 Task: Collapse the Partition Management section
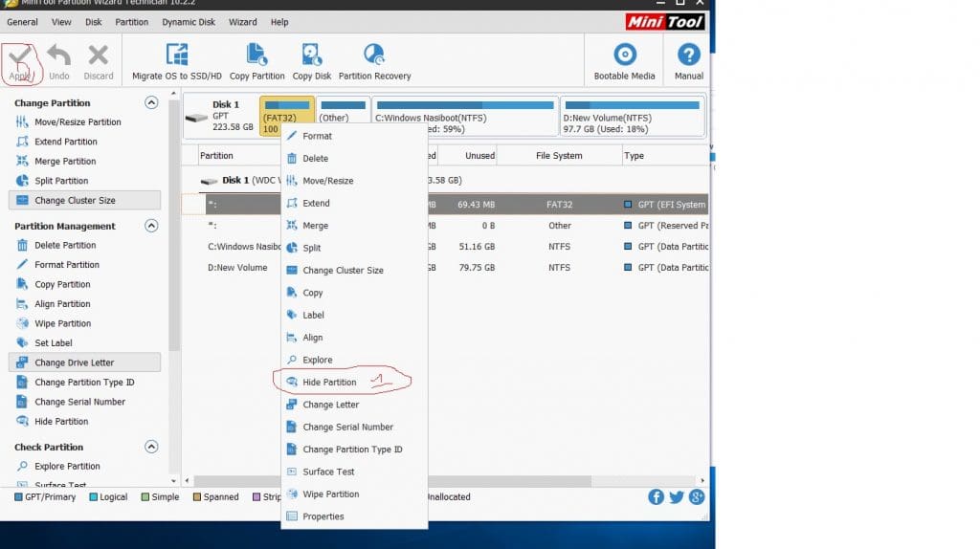pos(151,226)
